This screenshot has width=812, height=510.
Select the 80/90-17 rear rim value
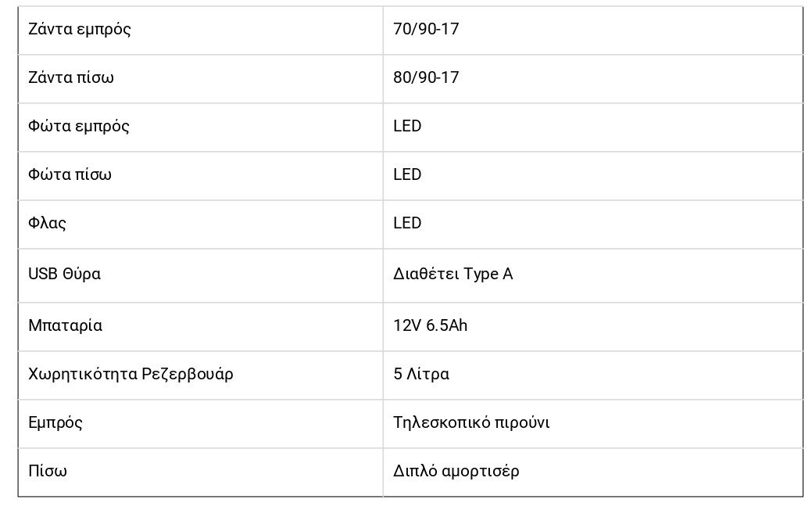[x=426, y=77]
